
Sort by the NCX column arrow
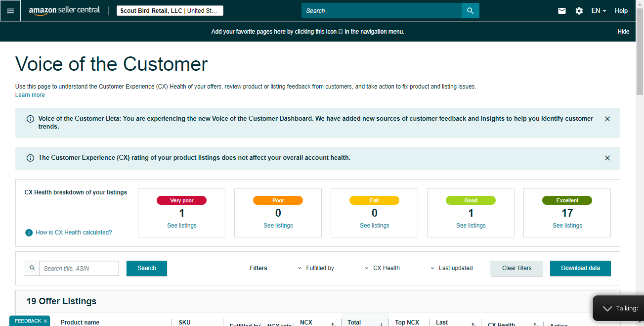(x=333, y=325)
